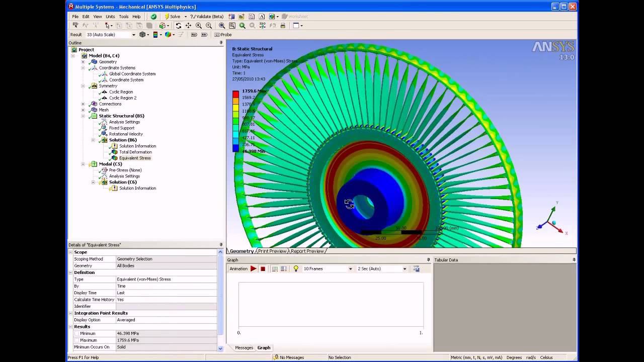Open the Units menu
The height and width of the screenshot is (362, 644).
pos(110,17)
